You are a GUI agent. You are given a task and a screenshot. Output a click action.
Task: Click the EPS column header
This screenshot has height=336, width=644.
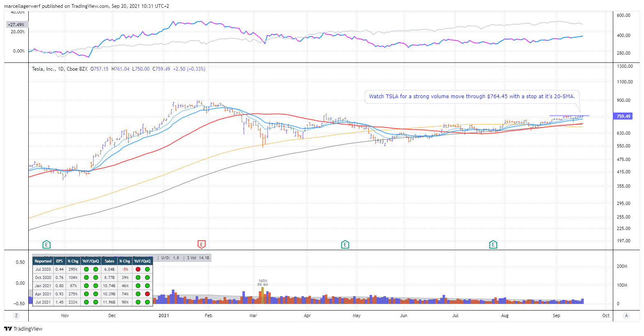pos(59,261)
